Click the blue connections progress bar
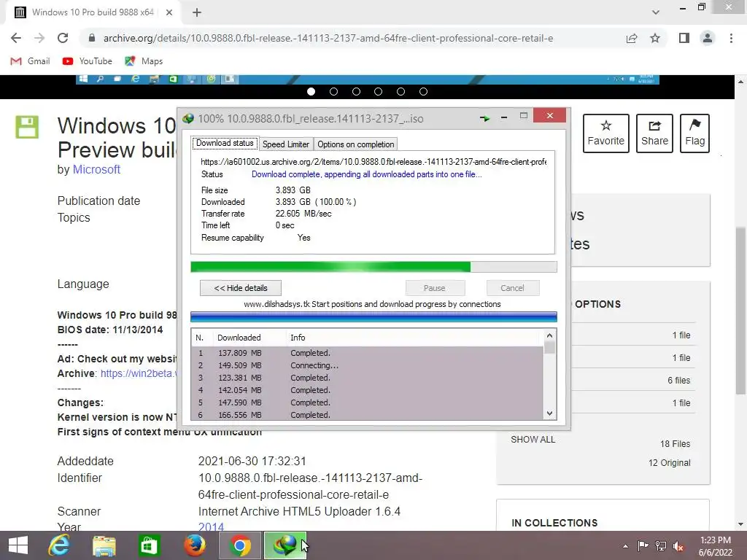Viewport: 747px width, 560px height. click(x=373, y=316)
